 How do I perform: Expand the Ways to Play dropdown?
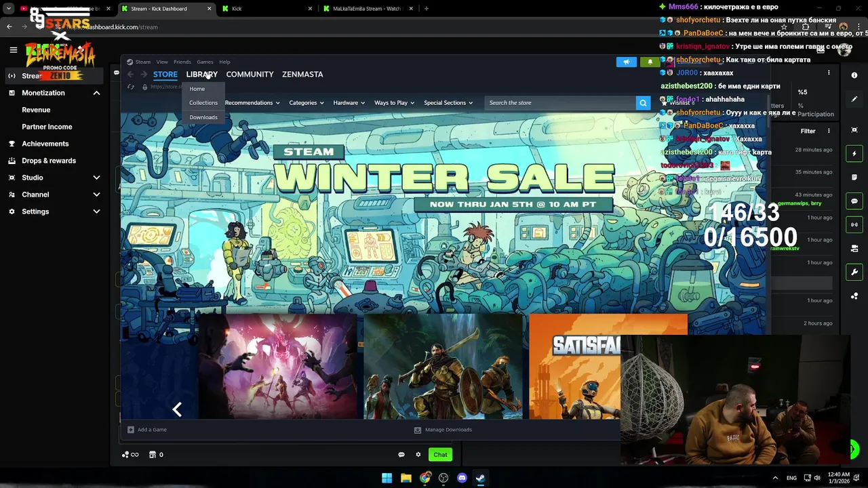click(x=395, y=103)
